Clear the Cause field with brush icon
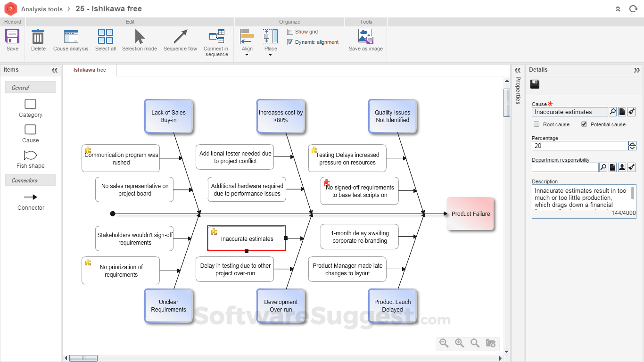Screen dimensions: 644x362 [632, 112]
